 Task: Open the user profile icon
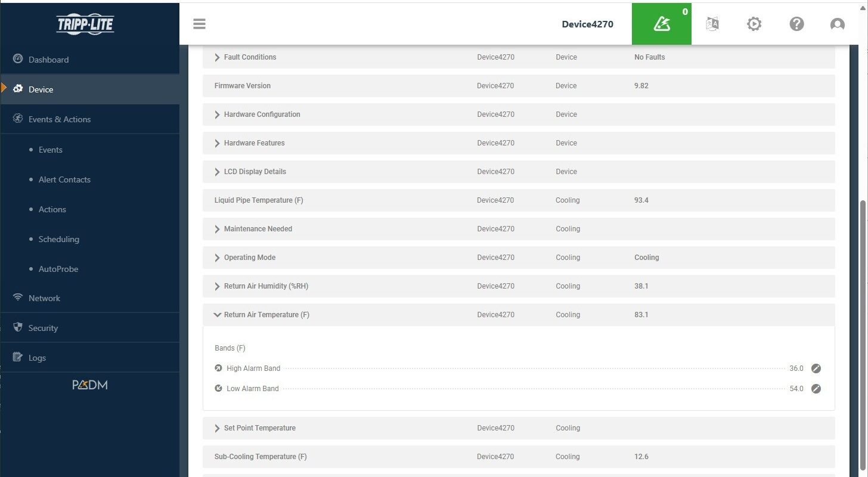pos(837,24)
